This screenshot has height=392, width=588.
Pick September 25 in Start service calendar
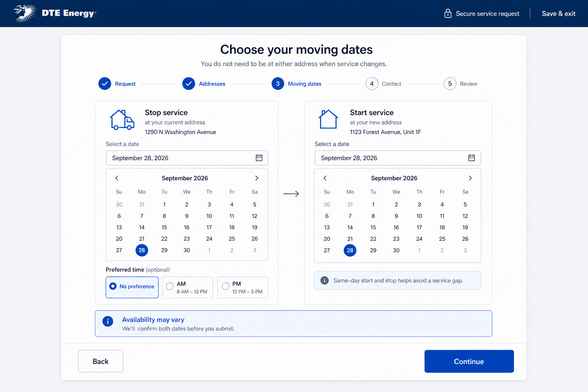click(442, 239)
